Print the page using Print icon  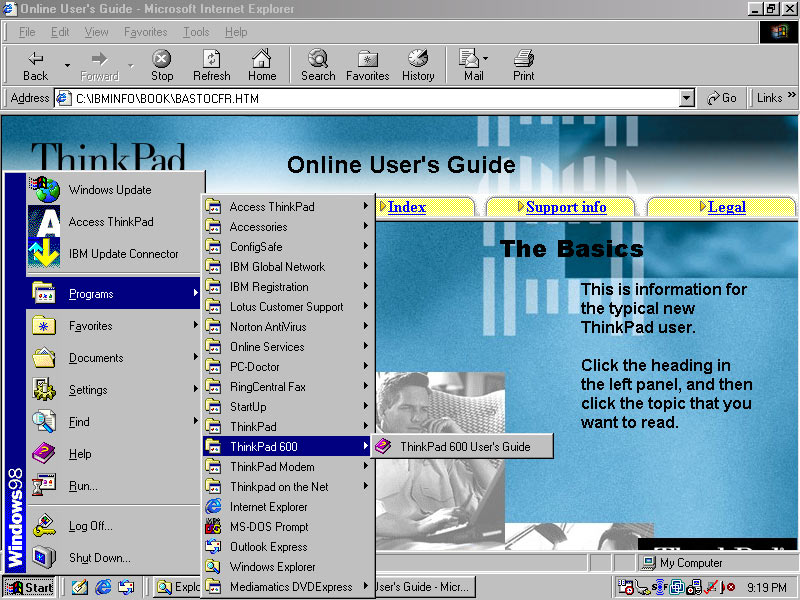point(523,59)
